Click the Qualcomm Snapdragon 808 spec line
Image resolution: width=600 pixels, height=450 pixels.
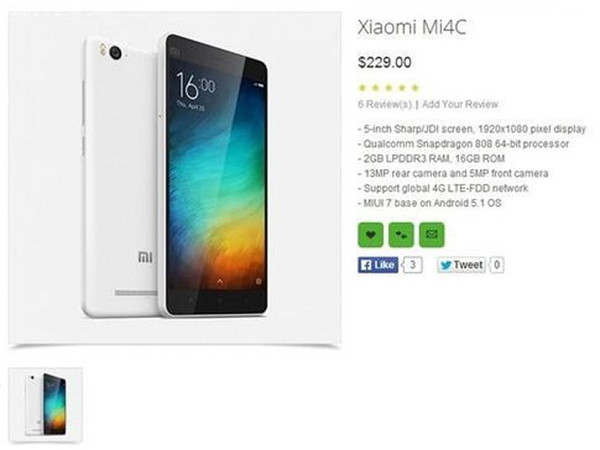click(463, 144)
